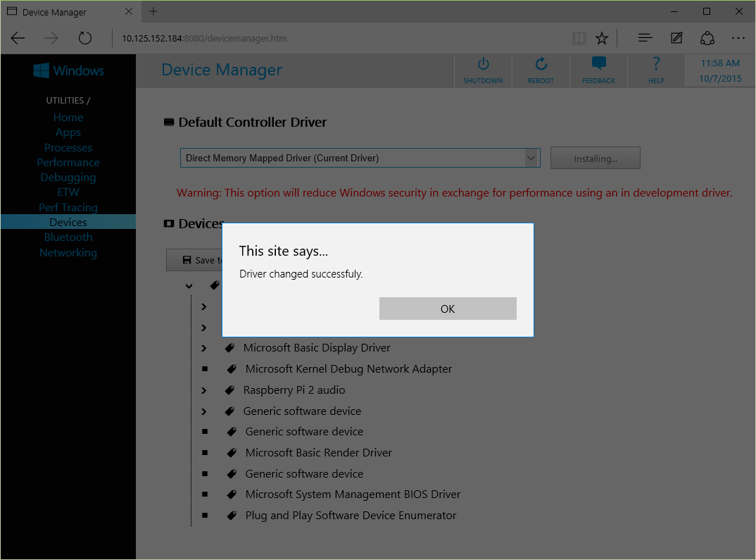The height and width of the screenshot is (560, 756).
Task: Click OK in the site dialog
Action: click(x=448, y=309)
